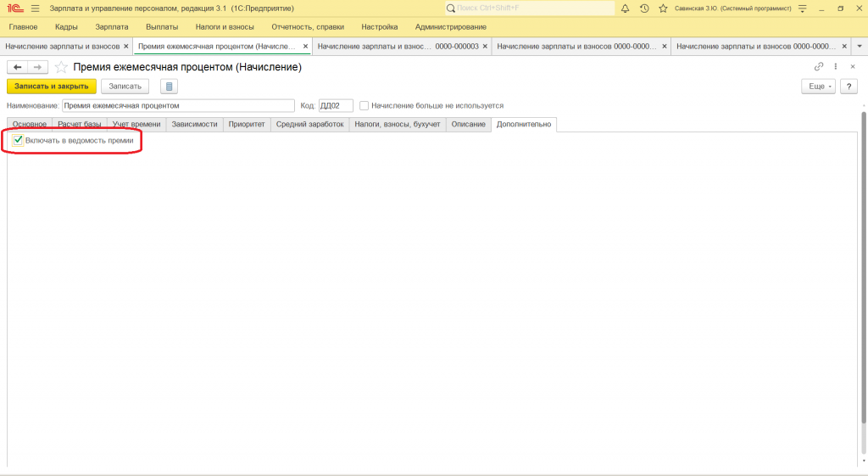Viewport: 868px width, 476px height.
Task: Click the Код input field
Action: pyautogui.click(x=336, y=105)
